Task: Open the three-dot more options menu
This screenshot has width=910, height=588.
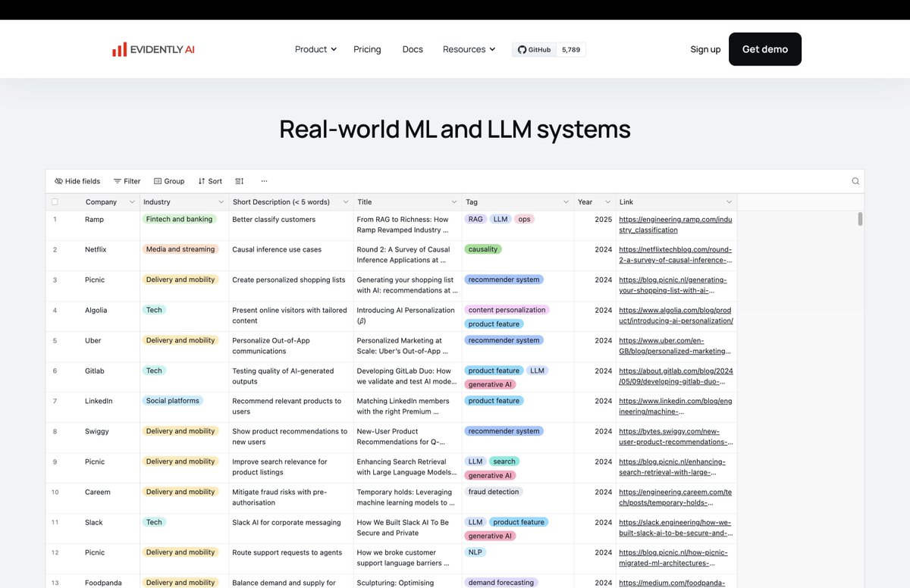Action: [x=264, y=181]
